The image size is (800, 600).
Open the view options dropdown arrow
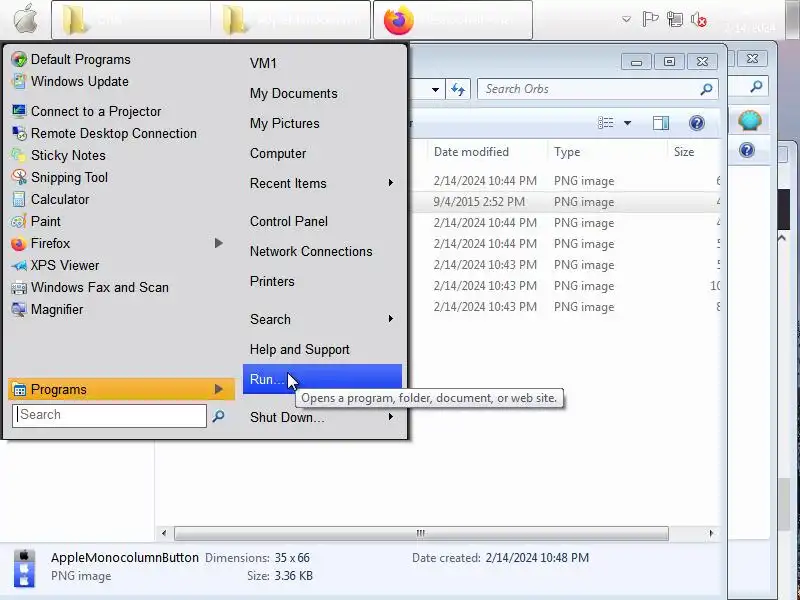coord(628,123)
